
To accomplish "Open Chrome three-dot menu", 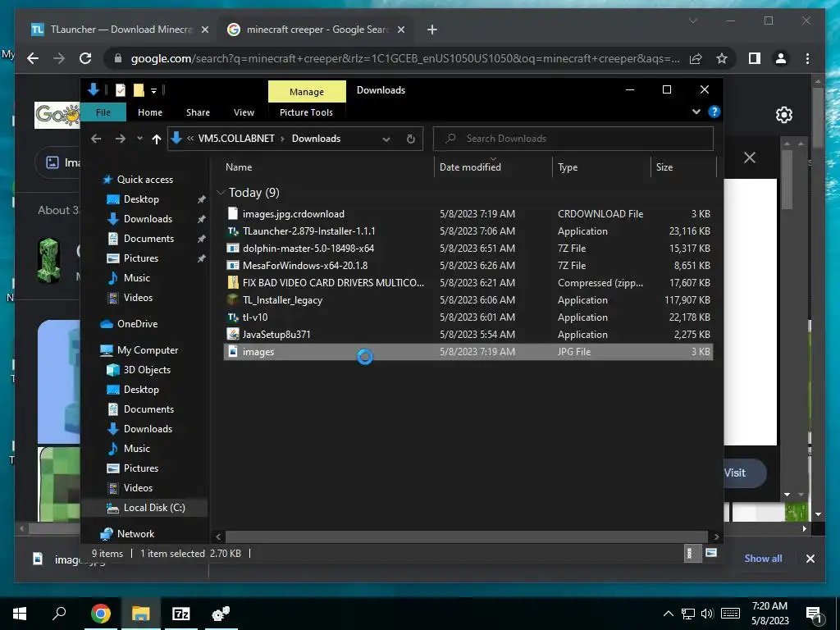I will pos(808,58).
